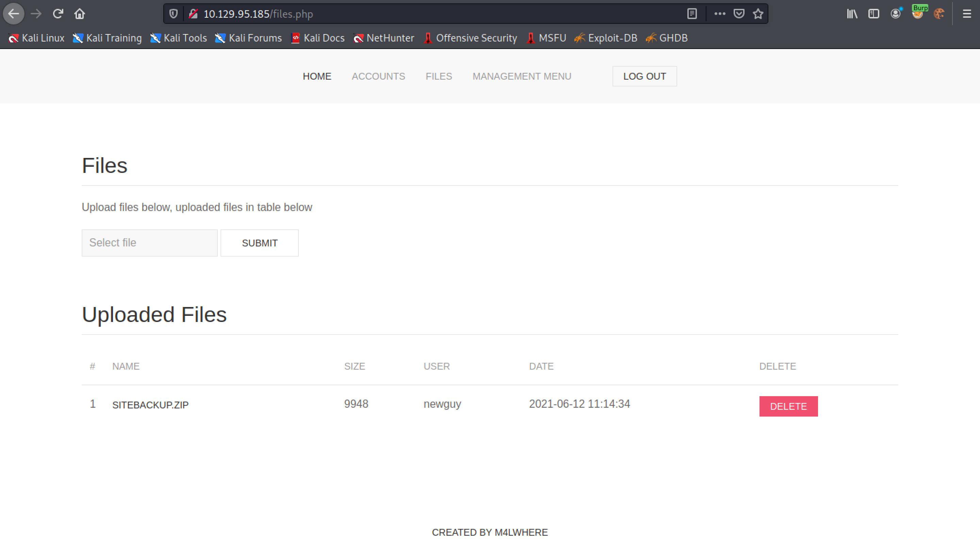Save page to Pocket icon
This screenshot has width=980, height=550.
[739, 14]
